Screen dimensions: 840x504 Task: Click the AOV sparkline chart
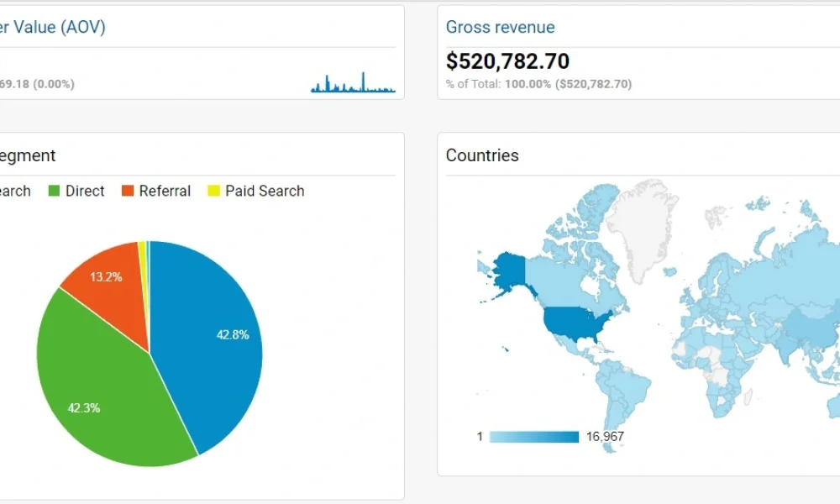point(353,84)
